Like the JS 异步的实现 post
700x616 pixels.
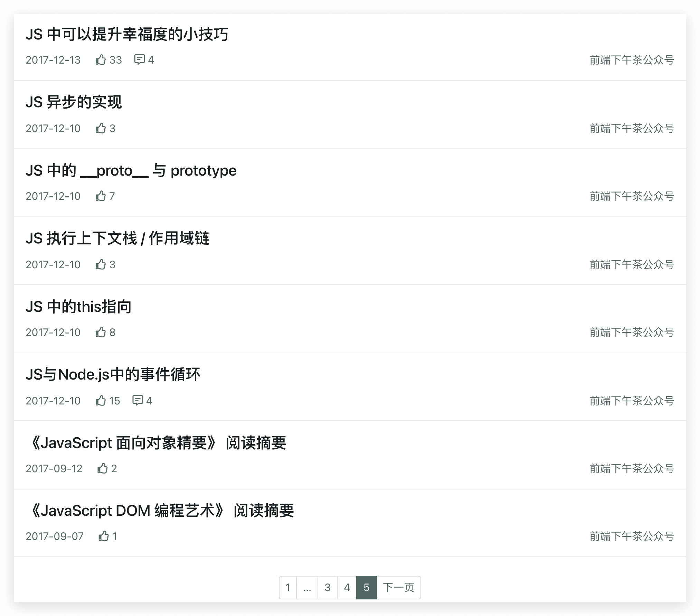point(101,128)
